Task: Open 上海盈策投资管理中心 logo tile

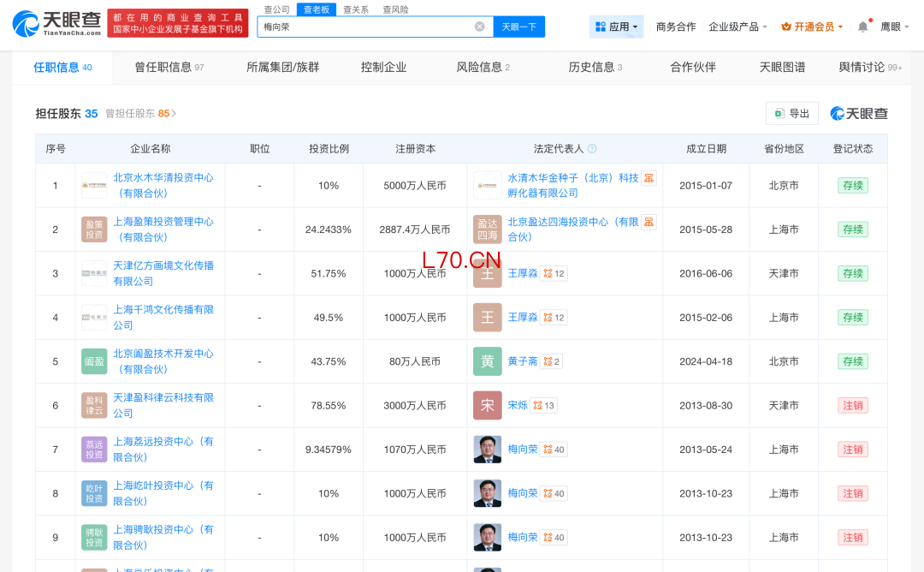Action: point(94,229)
